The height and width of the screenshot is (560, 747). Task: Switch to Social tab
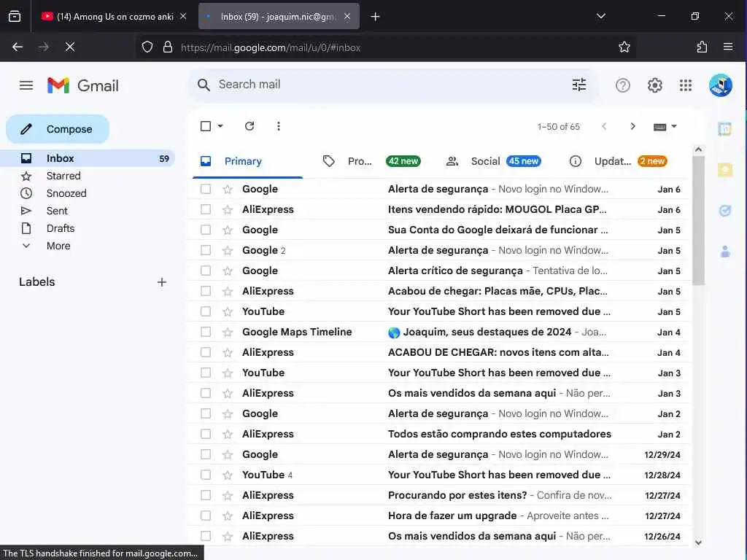pyautogui.click(x=494, y=161)
